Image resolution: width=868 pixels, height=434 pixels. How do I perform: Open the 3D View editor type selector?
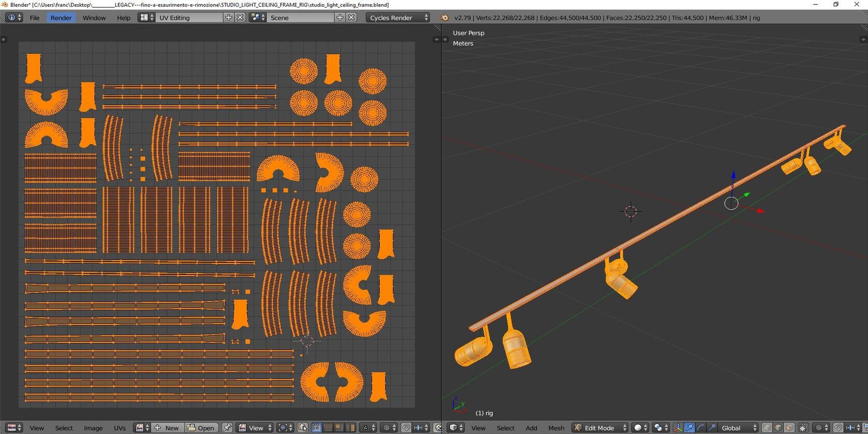[456, 428]
